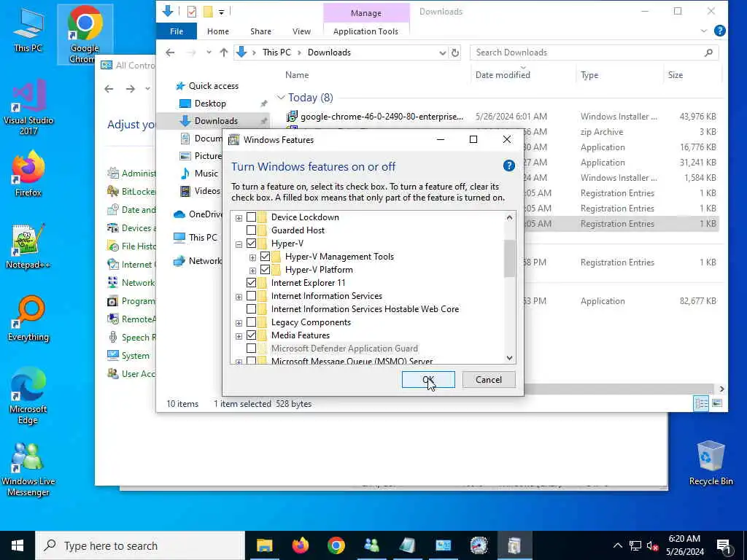
Task: Uncheck Hyper-V Platform checkbox
Action: [x=265, y=270]
